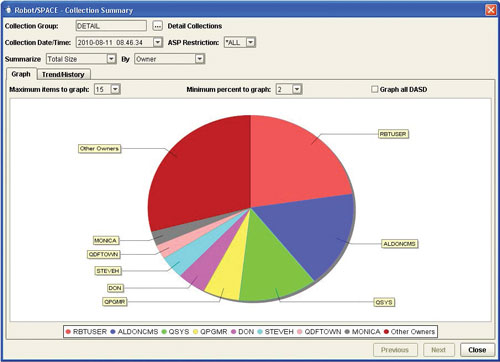Click the Robot/SPACE title bar icon
Screen dimensions: 500x362
tap(8, 10)
